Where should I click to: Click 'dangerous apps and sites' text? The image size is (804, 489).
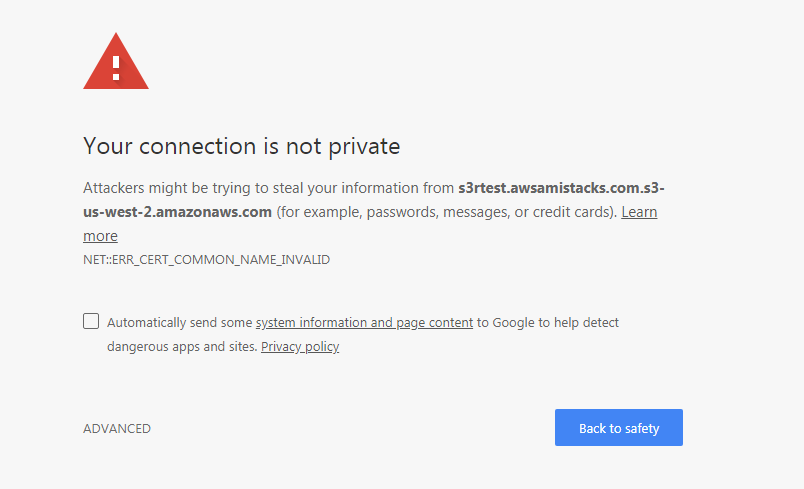tap(182, 347)
